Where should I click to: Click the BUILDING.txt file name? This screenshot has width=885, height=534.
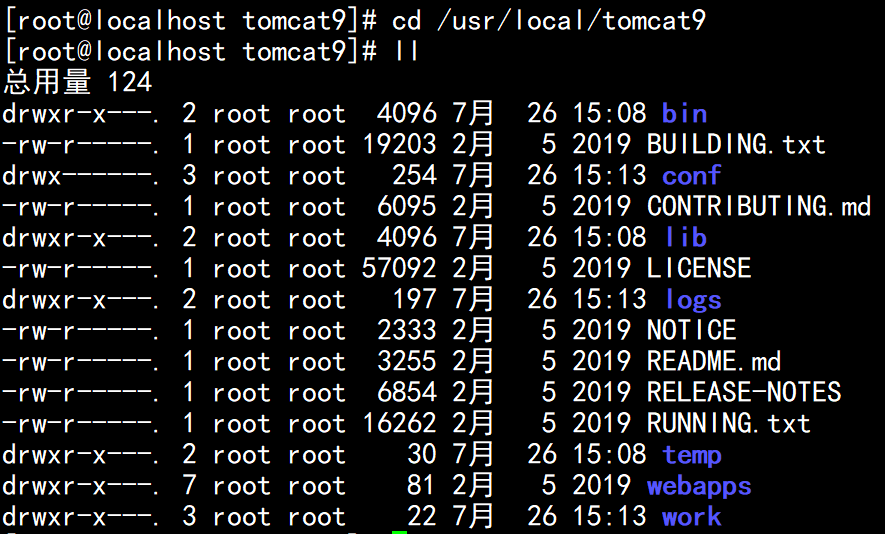pyautogui.click(x=736, y=144)
